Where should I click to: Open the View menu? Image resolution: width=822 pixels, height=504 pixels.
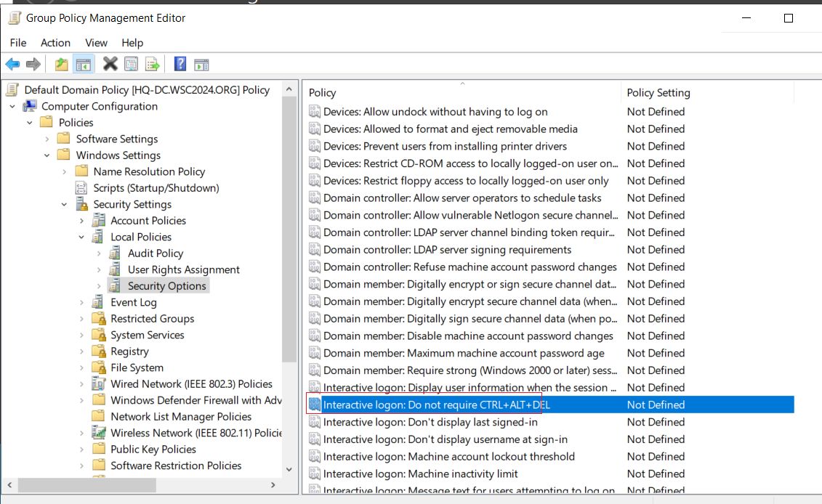coord(97,43)
